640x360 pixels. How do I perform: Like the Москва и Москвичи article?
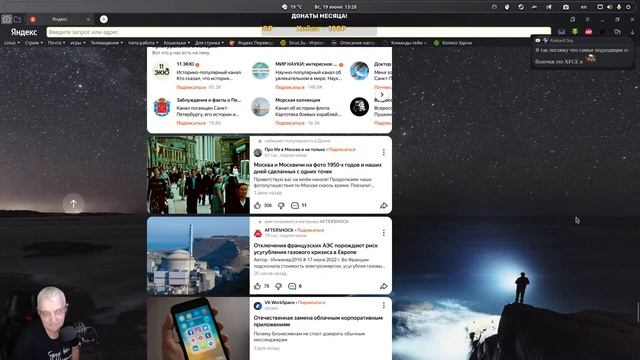click(x=258, y=205)
